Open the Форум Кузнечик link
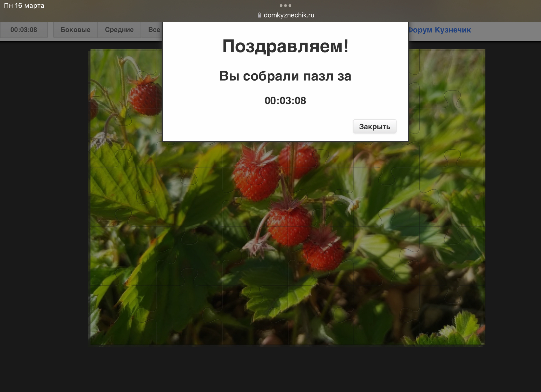The height and width of the screenshot is (392, 541). (439, 30)
